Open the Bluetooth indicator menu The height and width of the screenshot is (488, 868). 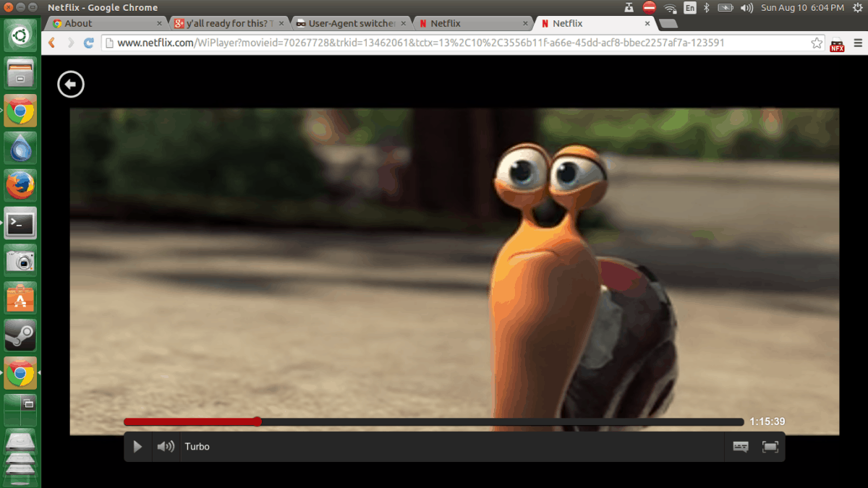707,8
